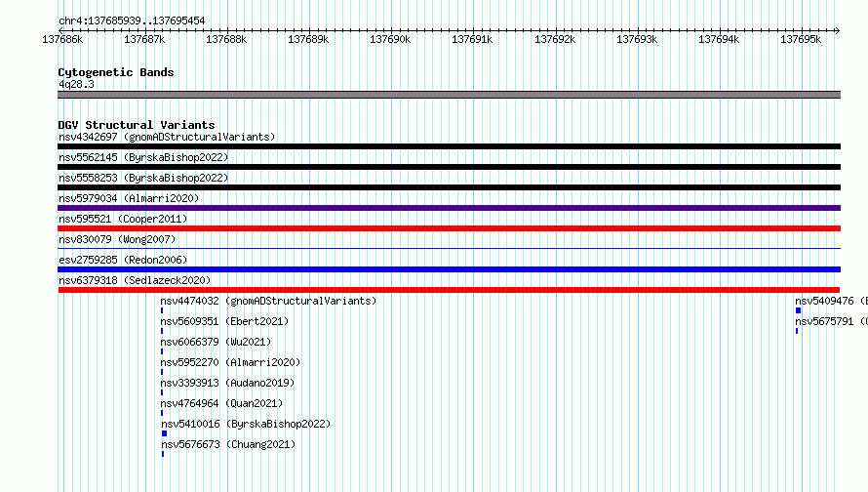Click the nsv3393913 Audano2019 label
The image size is (868, 492).
tap(227, 383)
